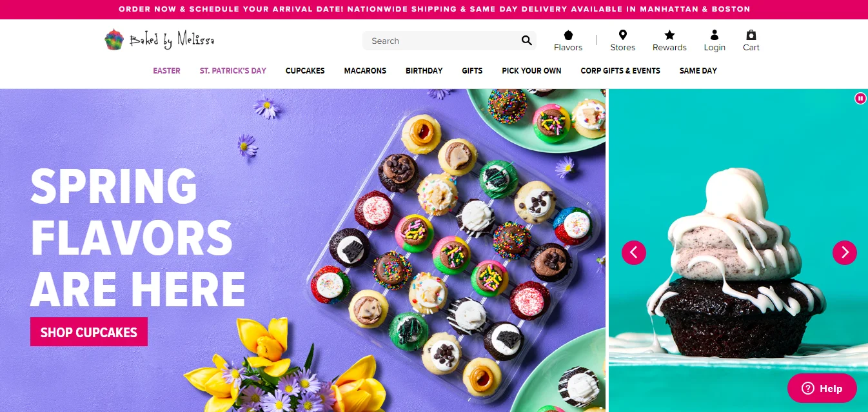
Task: Open the Pick Your Own menu
Action: (x=531, y=71)
